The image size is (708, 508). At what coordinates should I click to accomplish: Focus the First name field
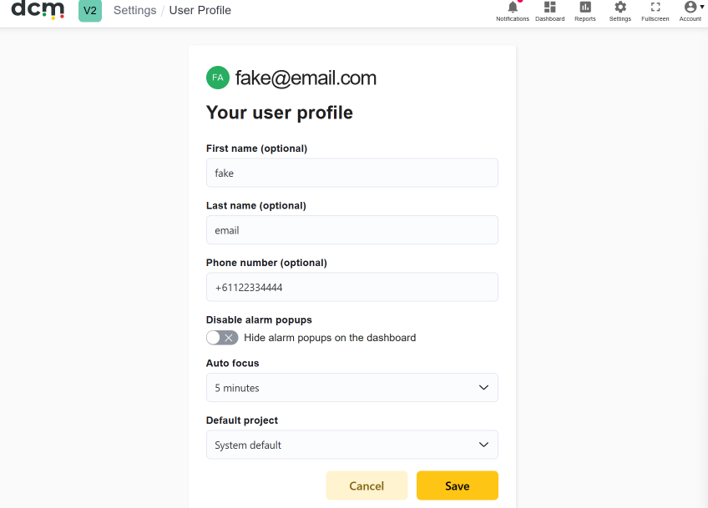(352, 173)
